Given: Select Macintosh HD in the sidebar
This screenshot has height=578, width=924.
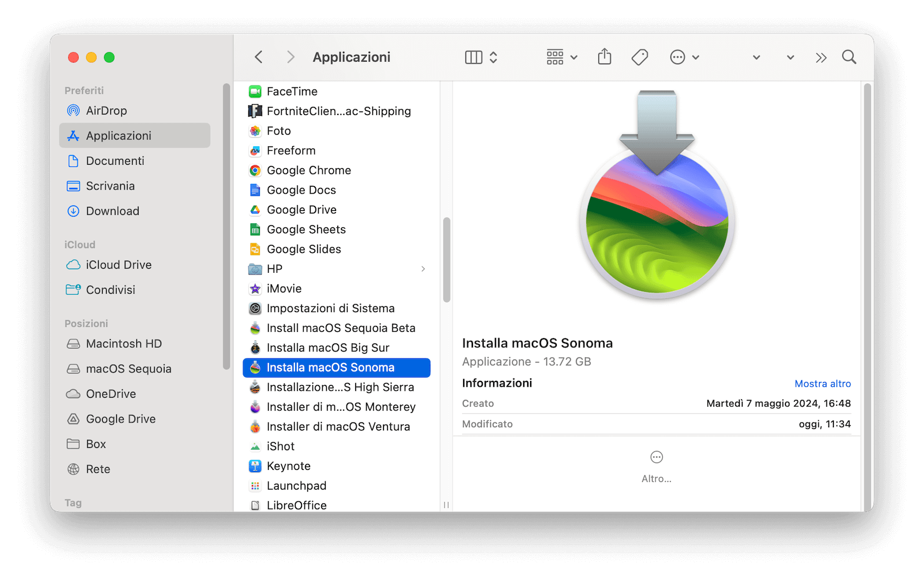Looking at the screenshot, I should point(135,343).
